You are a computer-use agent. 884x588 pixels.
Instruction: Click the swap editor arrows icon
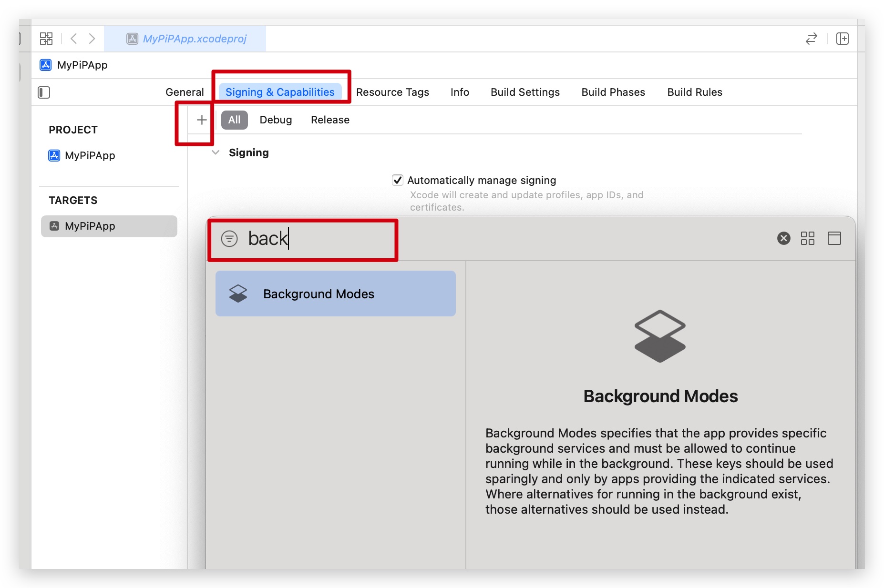coord(811,39)
